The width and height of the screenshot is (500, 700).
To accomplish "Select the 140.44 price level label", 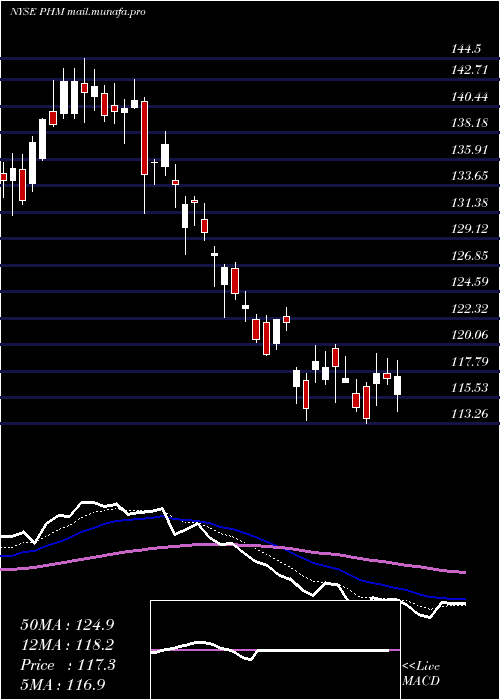I will 470,96.
